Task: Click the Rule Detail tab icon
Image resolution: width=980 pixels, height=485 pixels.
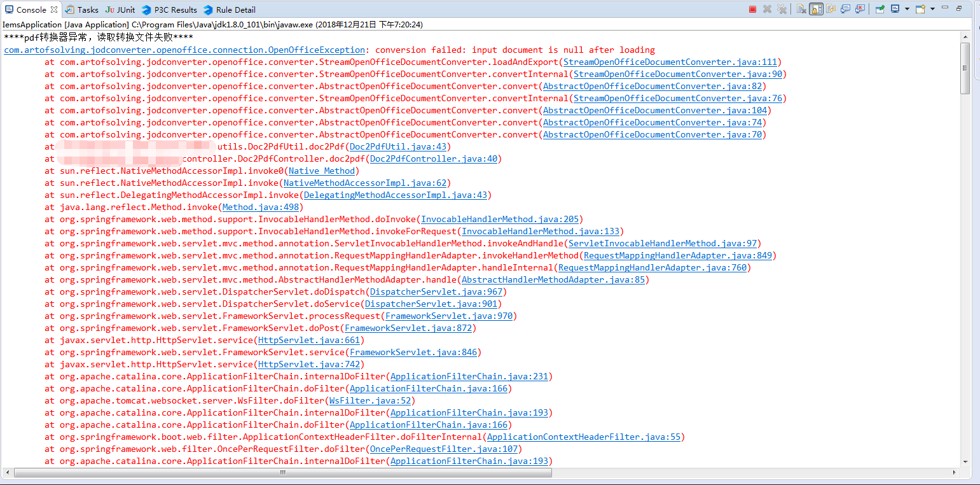Action: [x=208, y=10]
